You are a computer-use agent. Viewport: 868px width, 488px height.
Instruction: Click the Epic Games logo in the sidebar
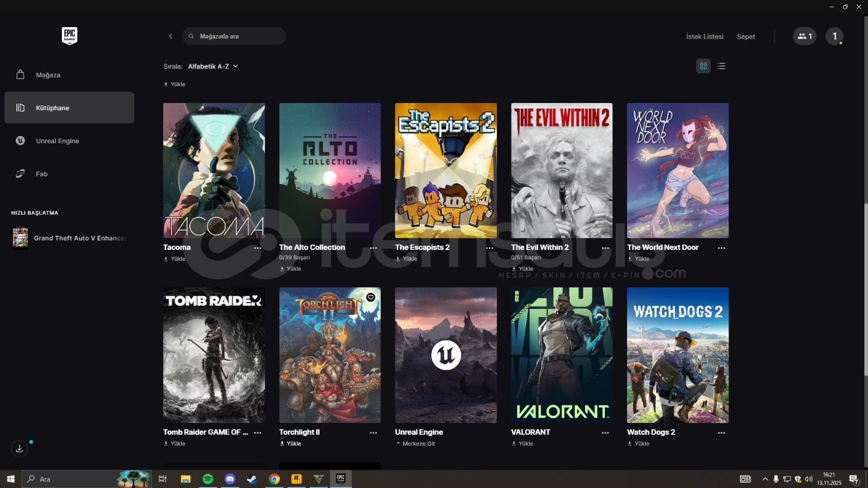pyautogui.click(x=69, y=36)
